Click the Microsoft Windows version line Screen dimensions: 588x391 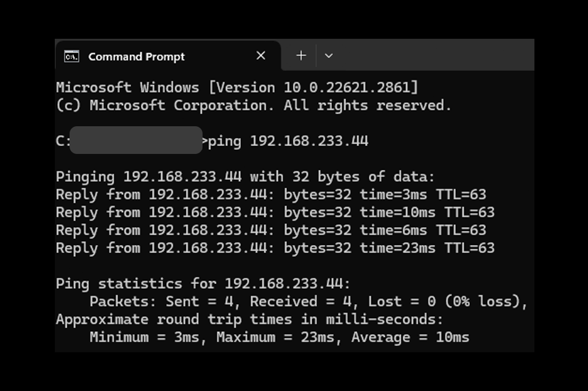pyautogui.click(x=237, y=87)
